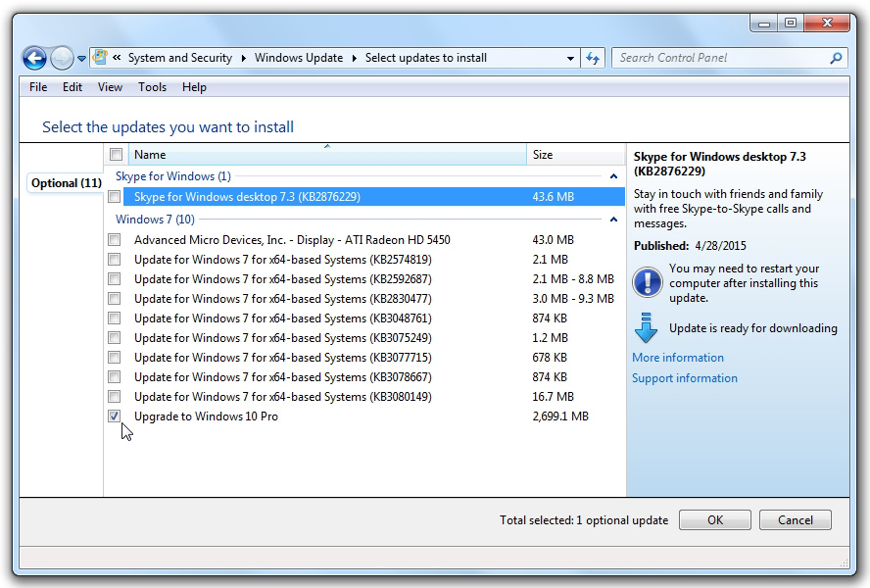The width and height of the screenshot is (870, 588).
Task: Collapse the Skype for Windows group
Action: (x=613, y=176)
